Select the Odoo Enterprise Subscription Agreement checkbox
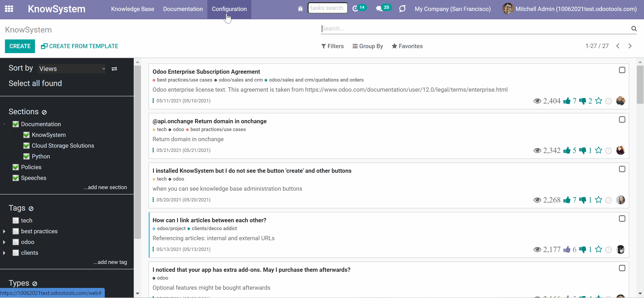Viewport: 644px width, 298px height. tap(622, 70)
